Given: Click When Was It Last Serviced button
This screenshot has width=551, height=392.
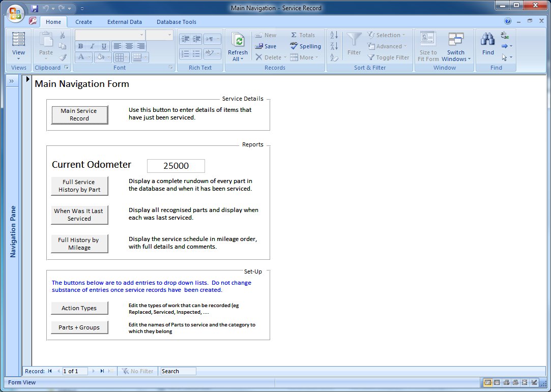Looking at the screenshot, I should pos(79,215).
